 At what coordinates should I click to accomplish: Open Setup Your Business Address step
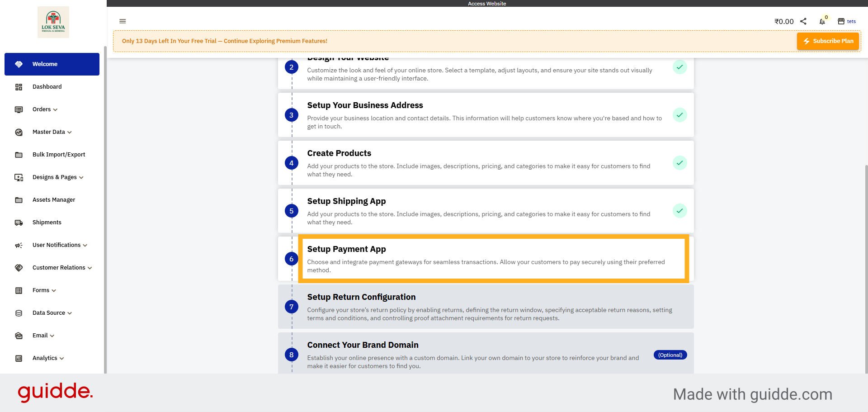486,115
